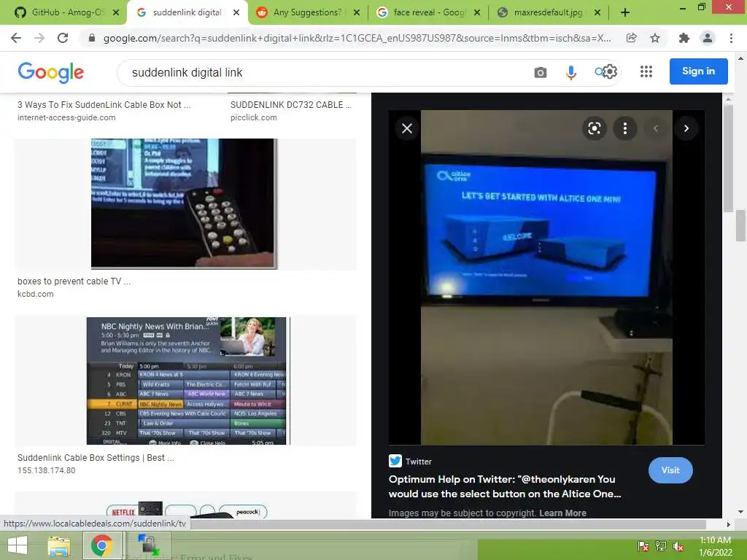Click the internet-access-guide.com source text
This screenshot has width=747, height=560.
[66, 117]
